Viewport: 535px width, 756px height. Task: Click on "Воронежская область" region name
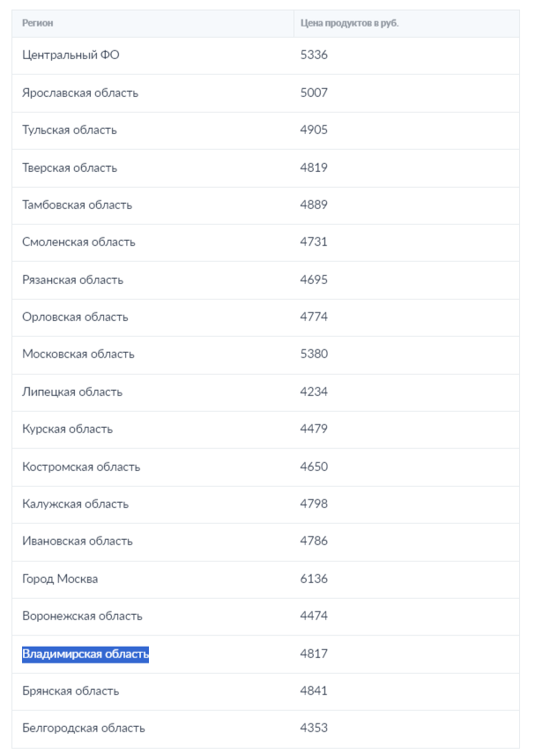(x=82, y=617)
